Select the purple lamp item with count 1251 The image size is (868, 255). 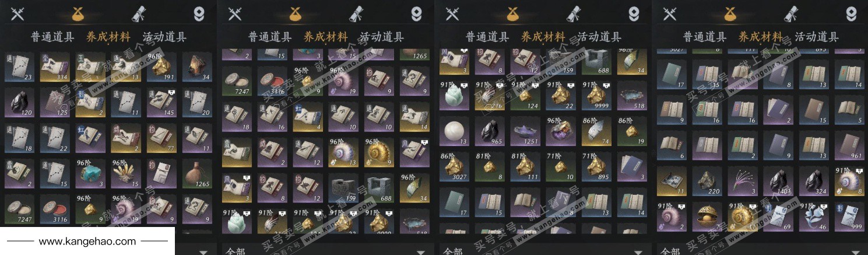pyautogui.click(x=526, y=131)
